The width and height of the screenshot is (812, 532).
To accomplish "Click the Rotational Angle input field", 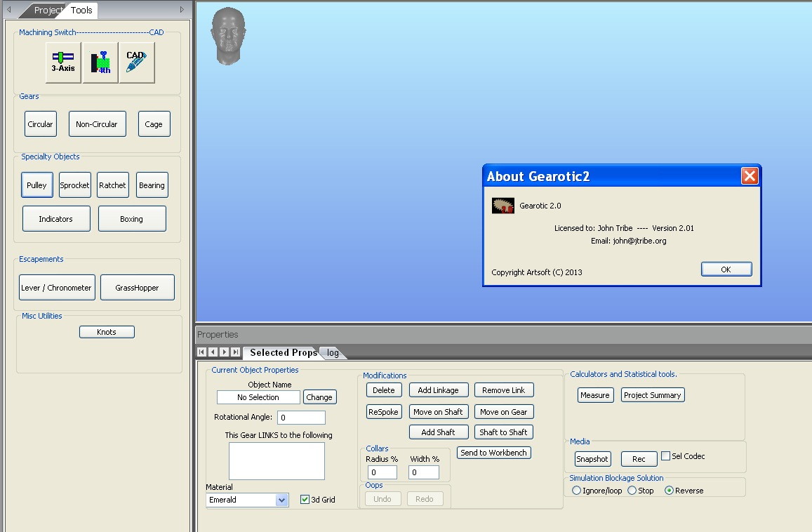I will coord(301,418).
